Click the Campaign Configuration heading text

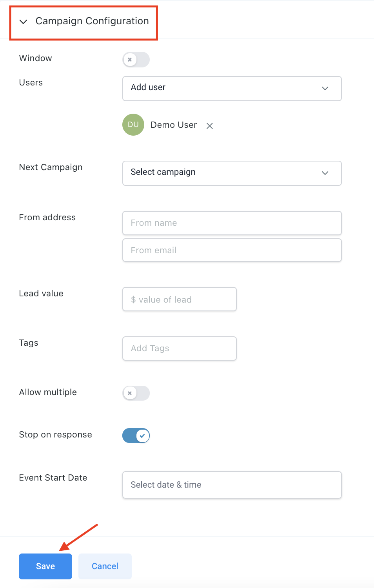pyautogui.click(x=92, y=21)
